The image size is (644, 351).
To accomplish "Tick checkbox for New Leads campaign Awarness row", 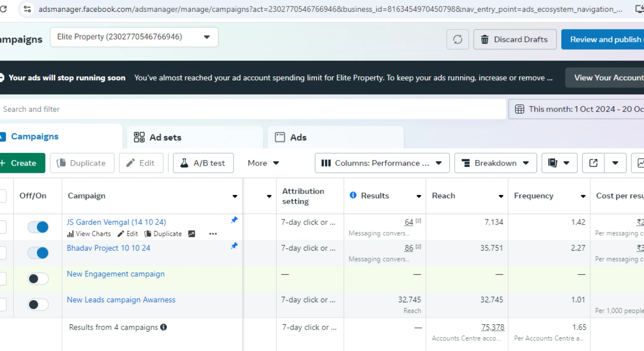I will [x=3, y=305].
